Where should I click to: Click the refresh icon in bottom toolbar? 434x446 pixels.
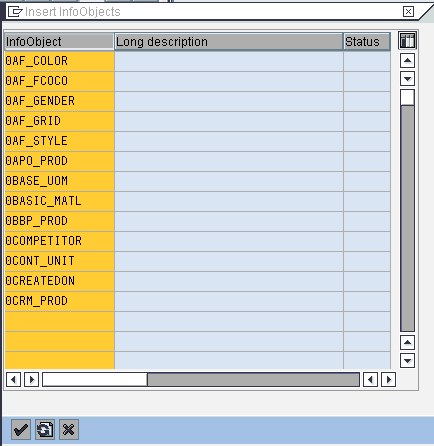(45, 429)
